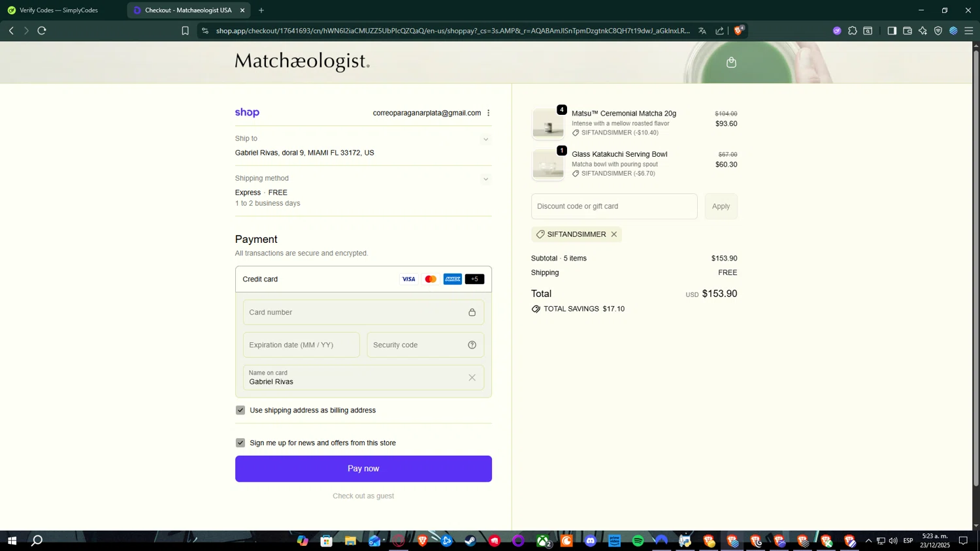This screenshot has width=980, height=551.
Task: Click the volume speaker tray icon
Action: click(x=893, y=541)
